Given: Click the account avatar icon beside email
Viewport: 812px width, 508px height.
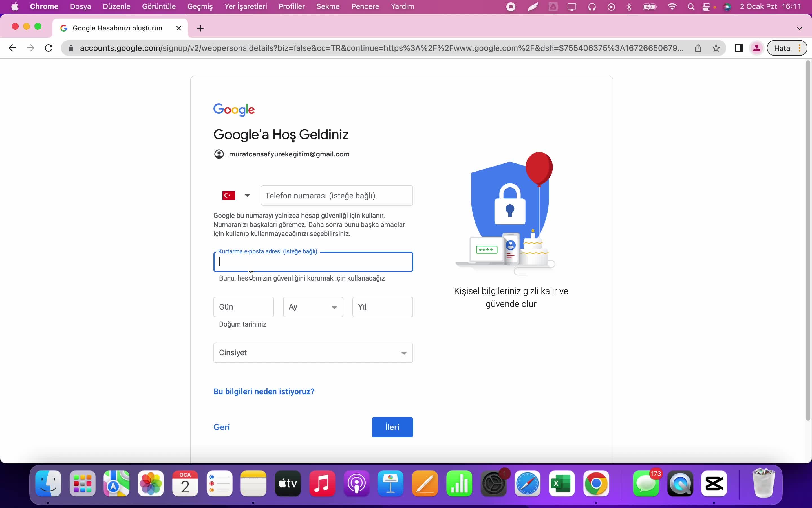Looking at the screenshot, I should [219, 154].
